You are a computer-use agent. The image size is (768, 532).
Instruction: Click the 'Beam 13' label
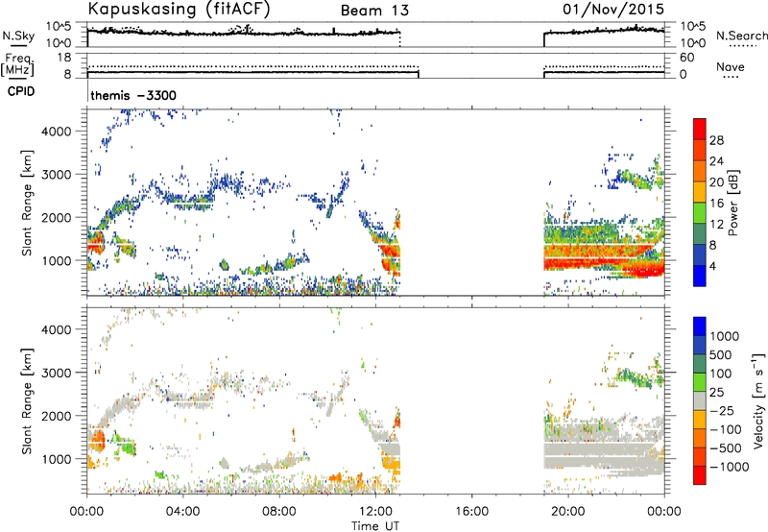(x=374, y=11)
